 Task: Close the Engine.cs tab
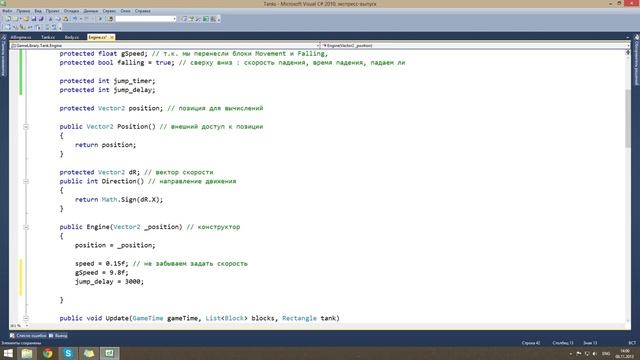(112, 37)
